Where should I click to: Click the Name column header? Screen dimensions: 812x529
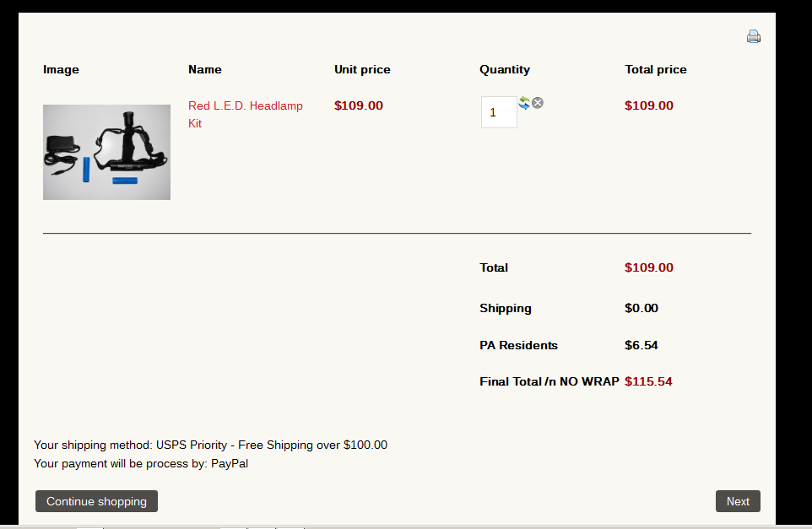point(204,69)
